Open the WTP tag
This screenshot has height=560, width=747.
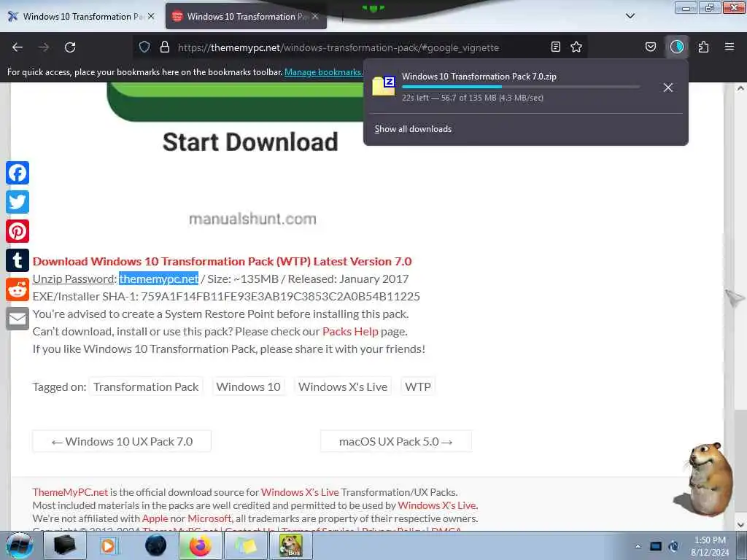pos(418,386)
